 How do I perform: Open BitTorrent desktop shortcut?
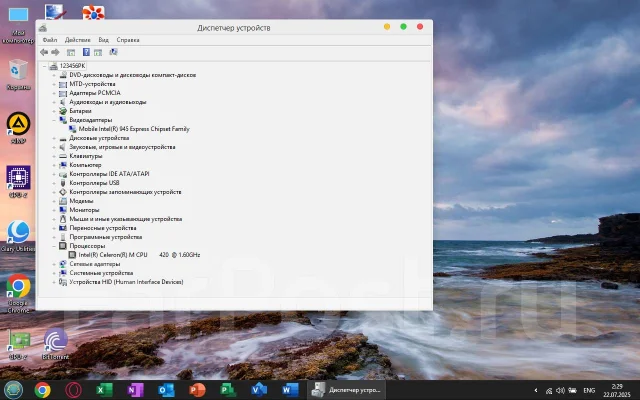click(56, 344)
